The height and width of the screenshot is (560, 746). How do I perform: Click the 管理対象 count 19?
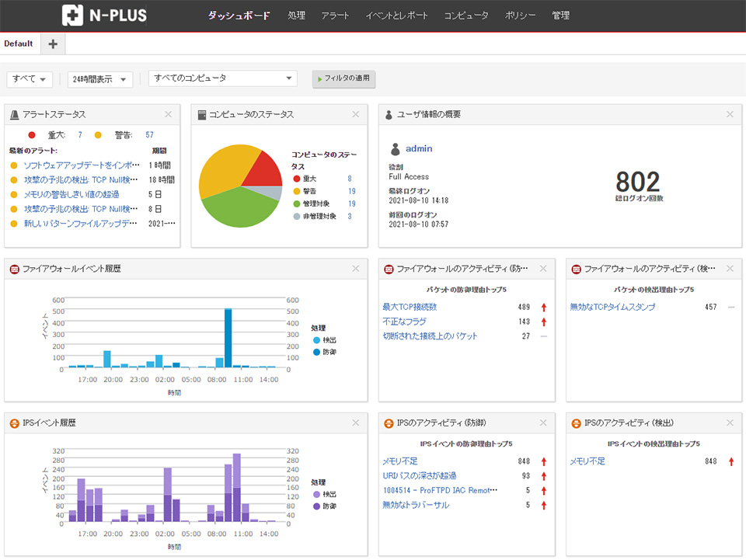point(351,204)
